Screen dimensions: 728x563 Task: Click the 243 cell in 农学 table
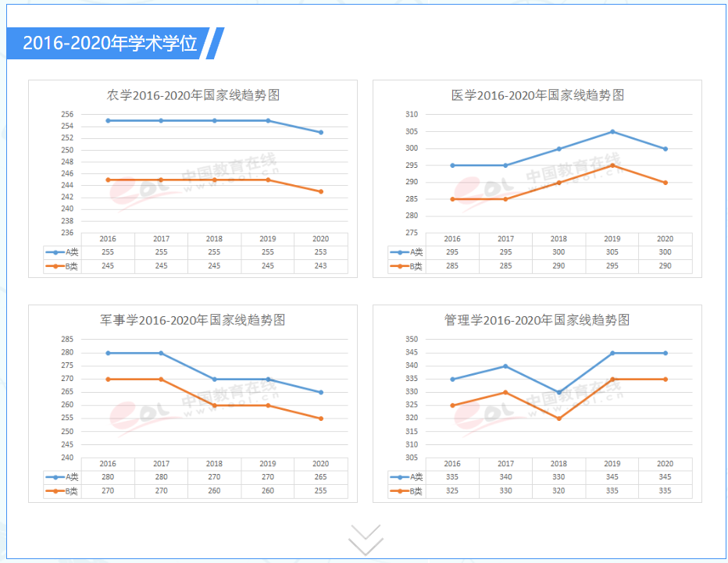pos(321,266)
